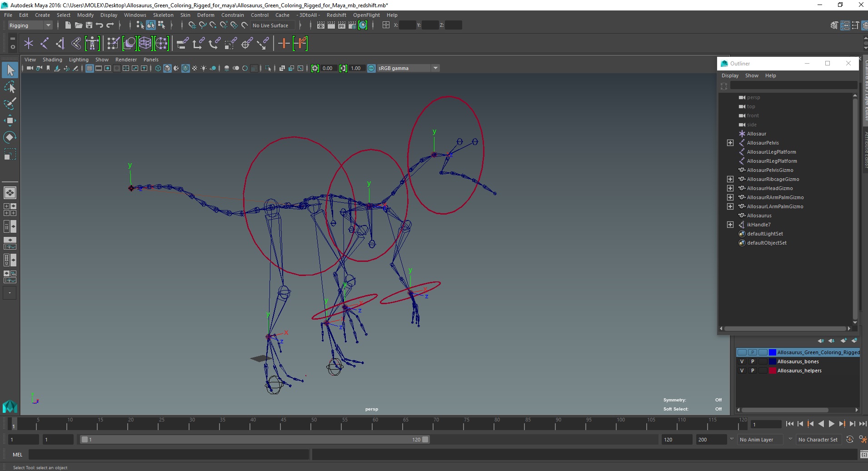Open the viewport Panels menu
The height and width of the screenshot is (471, 868).
tap(151, 60)
